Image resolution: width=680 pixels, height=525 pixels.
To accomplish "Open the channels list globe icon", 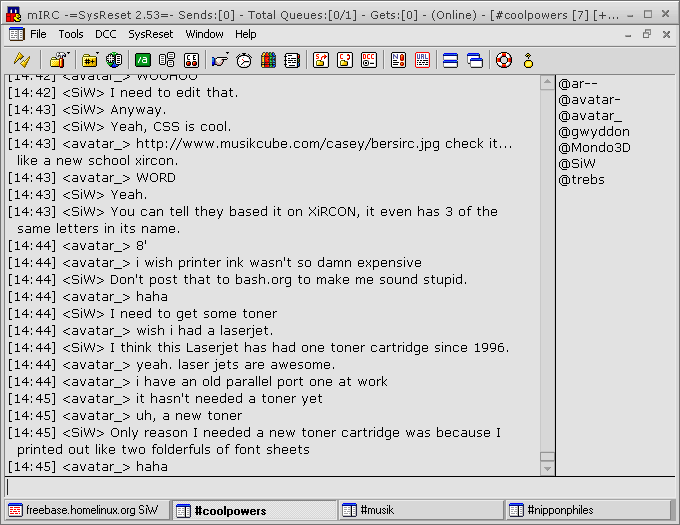I will [114, 60].
